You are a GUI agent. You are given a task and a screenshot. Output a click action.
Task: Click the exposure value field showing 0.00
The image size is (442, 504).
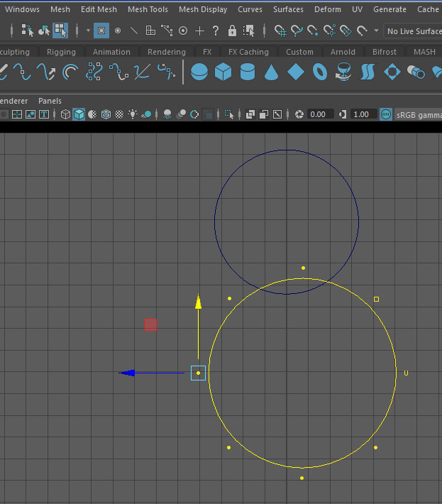[x=318, y=114]
